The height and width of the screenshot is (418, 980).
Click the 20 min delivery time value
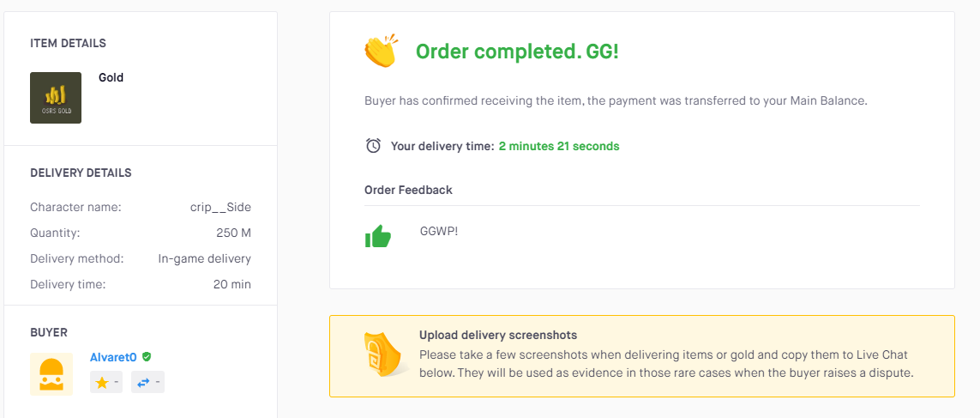point(231,284)
